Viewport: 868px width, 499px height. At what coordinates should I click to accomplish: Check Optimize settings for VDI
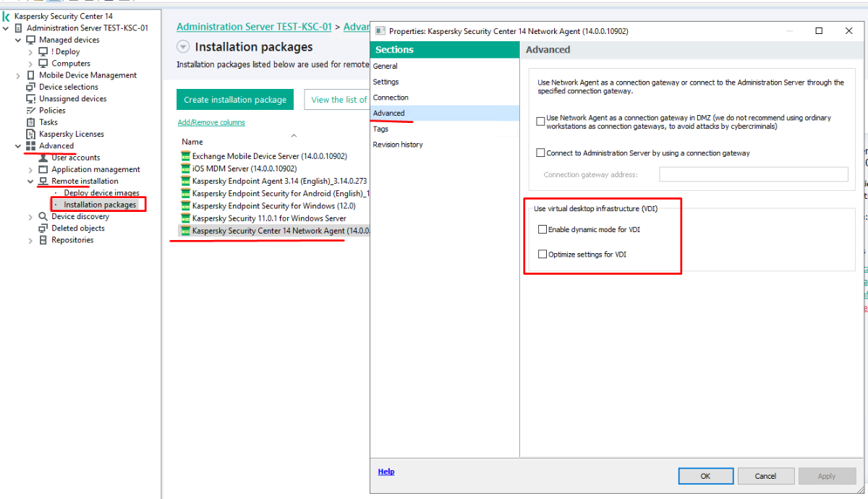coord(542,254)
